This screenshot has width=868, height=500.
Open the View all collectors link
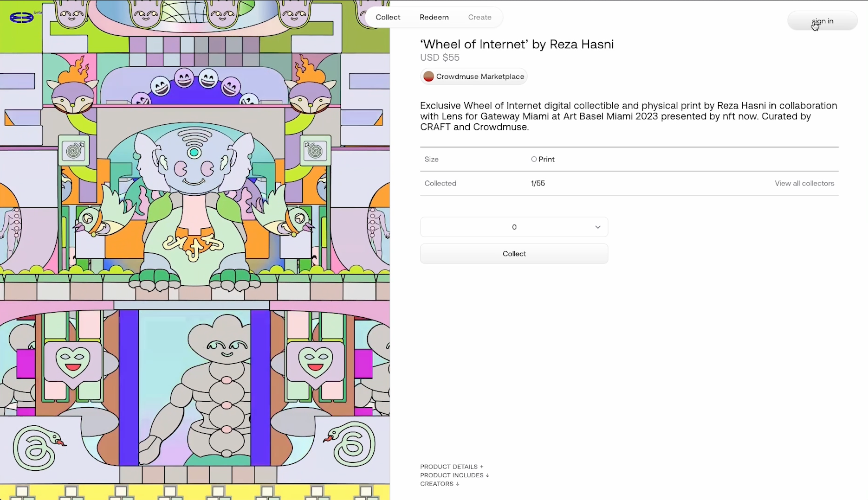(804, 183)
